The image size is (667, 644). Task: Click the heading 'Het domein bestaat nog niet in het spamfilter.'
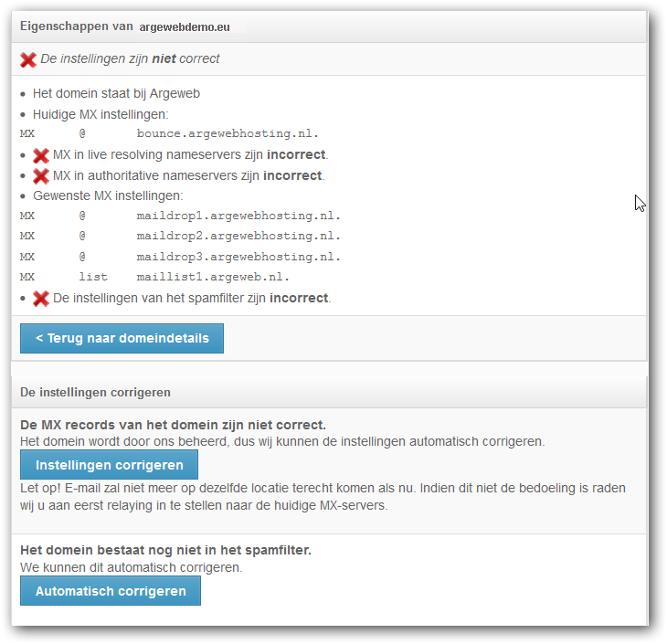click(166, 550)
